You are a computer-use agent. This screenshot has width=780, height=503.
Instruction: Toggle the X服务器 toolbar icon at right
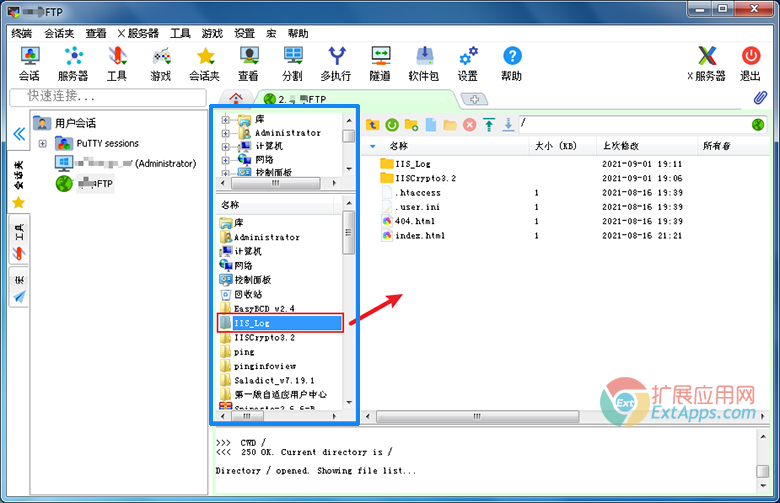(707, 64)
